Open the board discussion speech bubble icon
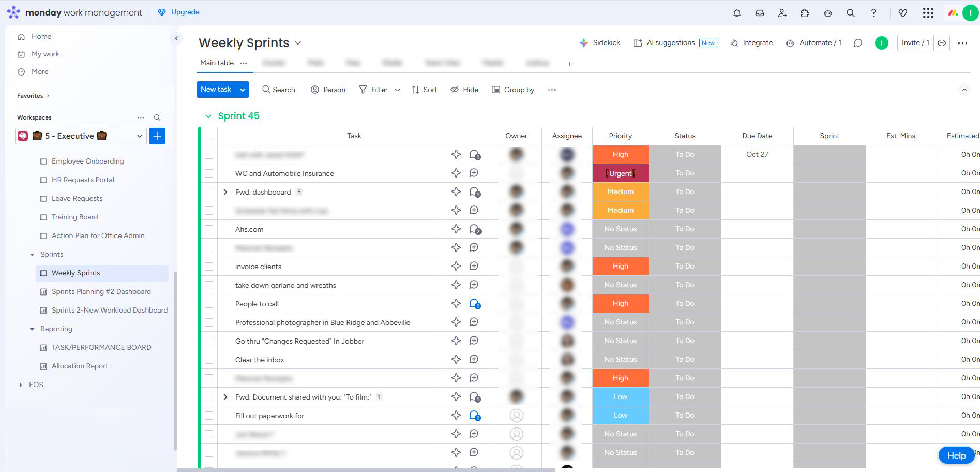 pos(858,43)
